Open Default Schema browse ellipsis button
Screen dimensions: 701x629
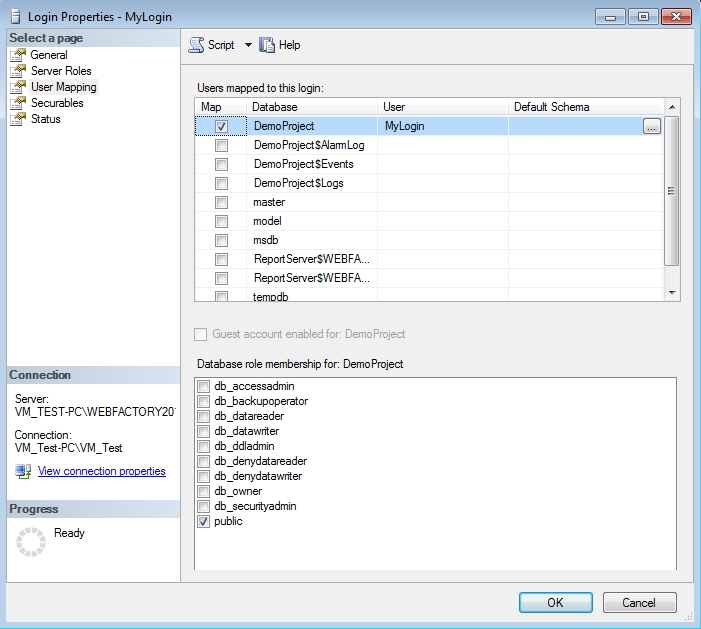651,127
